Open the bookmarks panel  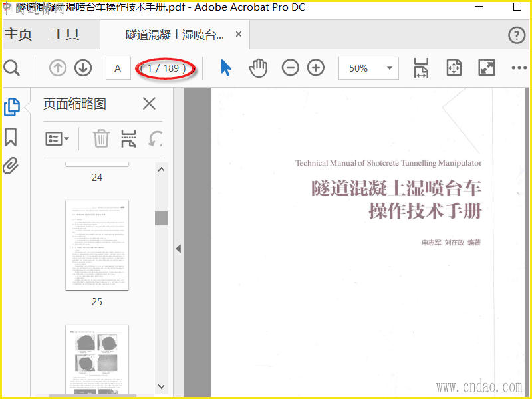(11, 137)
